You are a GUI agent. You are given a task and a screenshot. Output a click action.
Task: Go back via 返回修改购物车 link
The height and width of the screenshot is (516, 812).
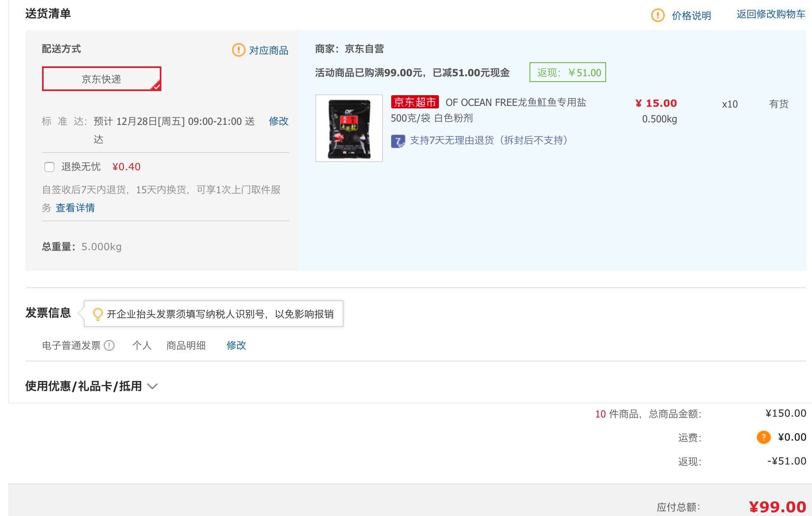pos(771,14)
